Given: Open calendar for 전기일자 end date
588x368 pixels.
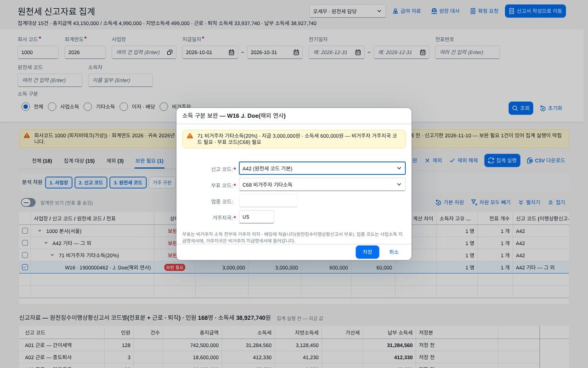Looking at the screenshot, I should tap(423, 52).
